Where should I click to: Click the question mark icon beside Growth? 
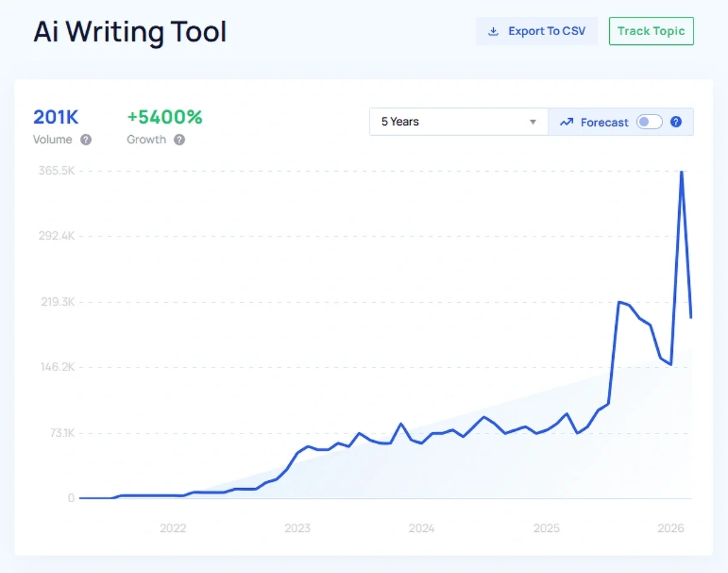pos(180,140)
